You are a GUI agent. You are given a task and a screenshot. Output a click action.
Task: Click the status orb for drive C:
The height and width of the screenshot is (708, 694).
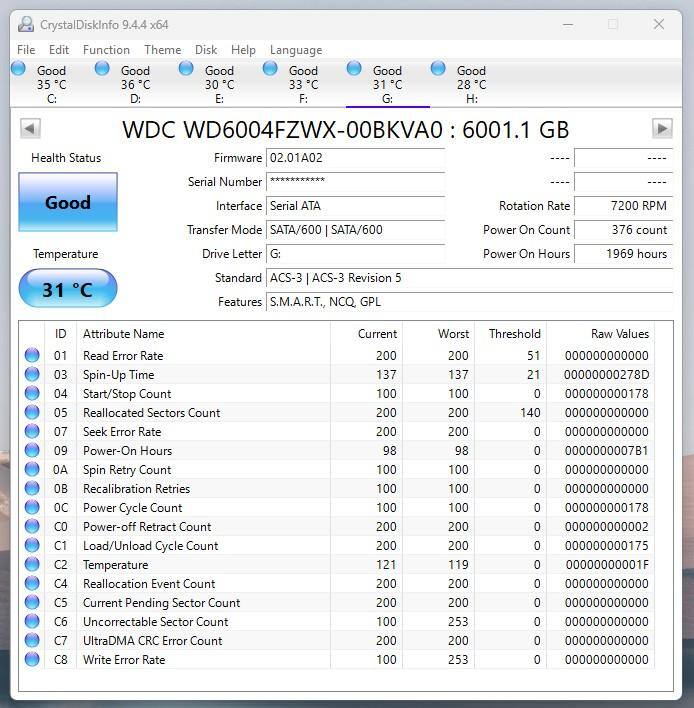pos(19,69)
